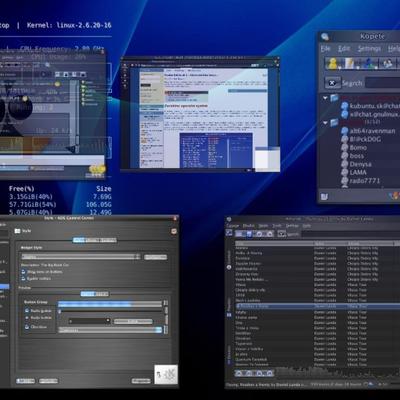
Task: Sort Amarok playlist by the Artist column header
Action: (x=330, y=244)
